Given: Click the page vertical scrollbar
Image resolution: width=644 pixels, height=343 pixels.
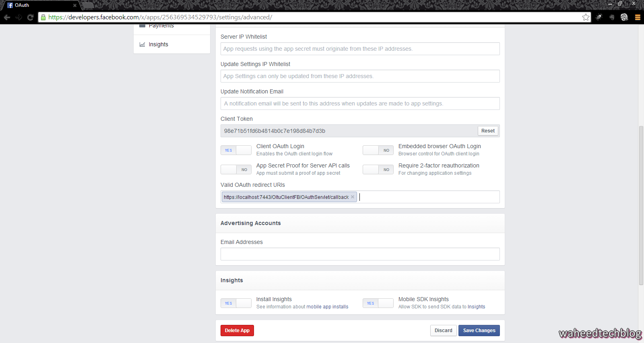Looking at the screenshot, I should click(641, 205).
